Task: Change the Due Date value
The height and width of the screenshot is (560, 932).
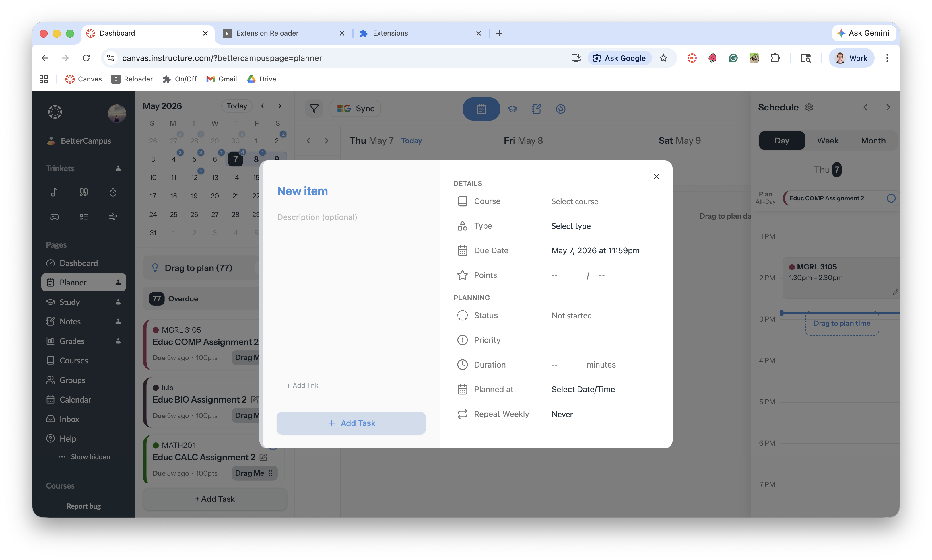Action: click(595, 250)
